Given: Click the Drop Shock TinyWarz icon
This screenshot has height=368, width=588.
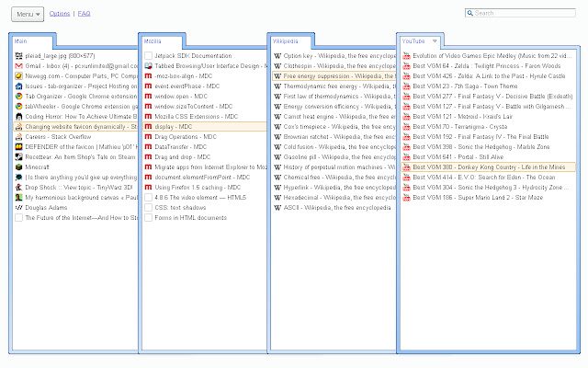Looking at the screenshot, I should [x=18, y=188].
